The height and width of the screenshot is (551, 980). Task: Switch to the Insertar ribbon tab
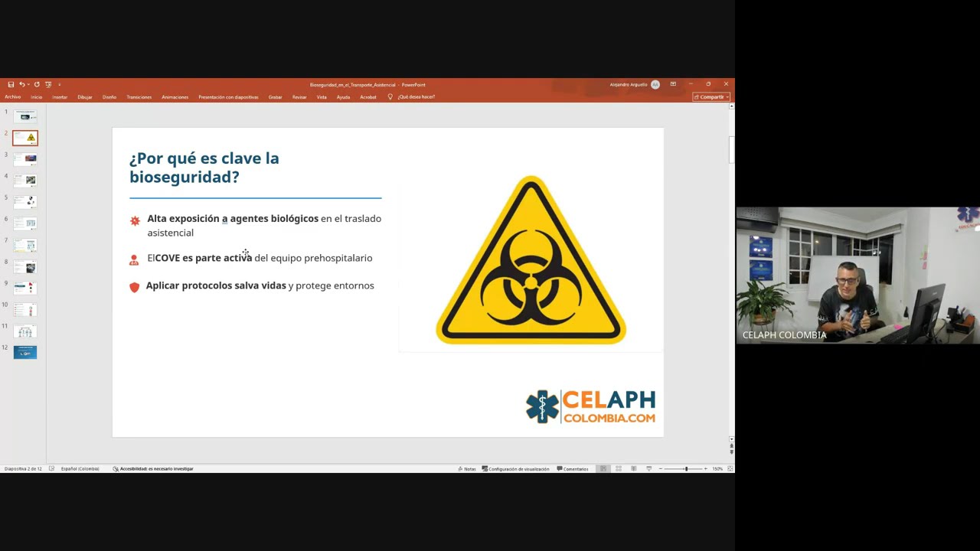pyautogui.click(x=60, y=97)
